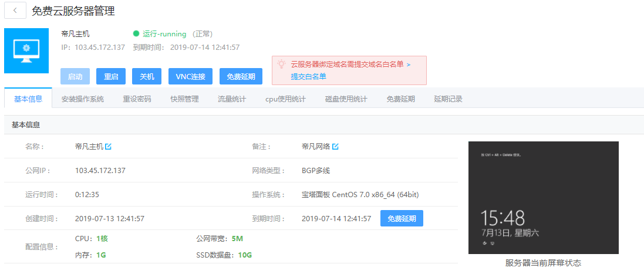Click the green running status dot
This screenshot has height=274, width=644.
136,33
